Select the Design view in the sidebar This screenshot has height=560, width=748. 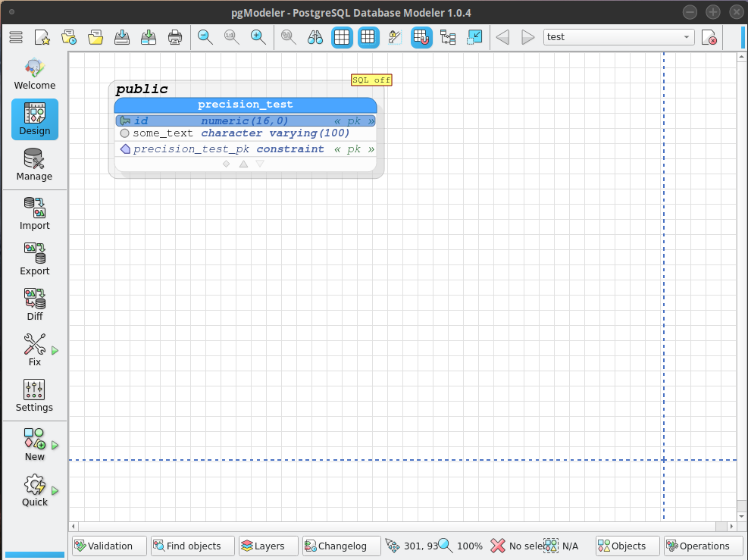[x=34, y=119]
